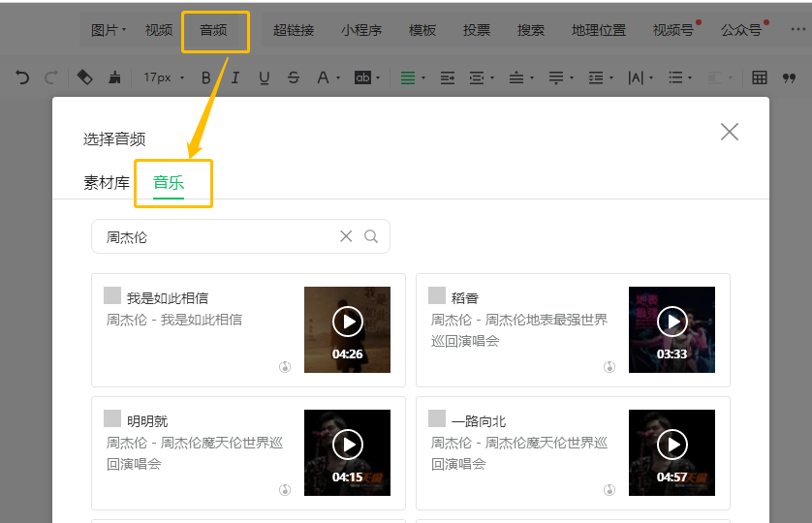Apply text background highlight color
The image size is (812, 523).
pos(363,77)
